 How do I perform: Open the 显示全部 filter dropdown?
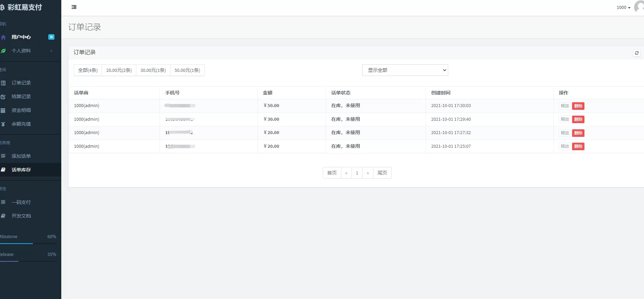click(x=405, y=70)
